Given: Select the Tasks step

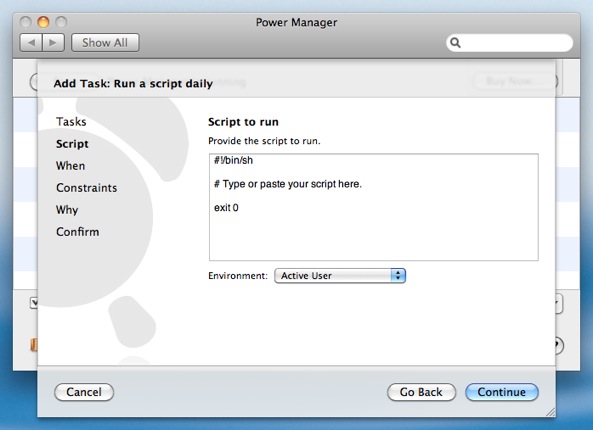Looking at the screenshot, I should [71, 122].
